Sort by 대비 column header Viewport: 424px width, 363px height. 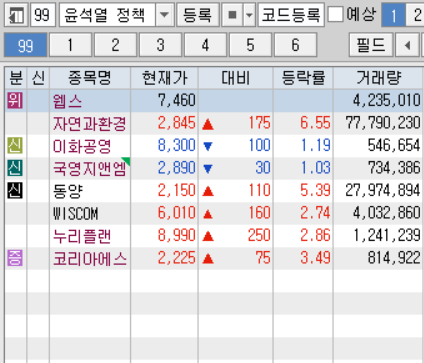point(236,78)
